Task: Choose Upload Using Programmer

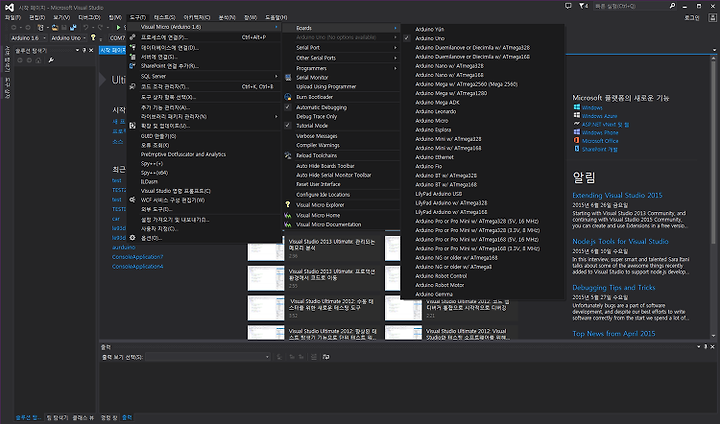Action: (341, 87)
